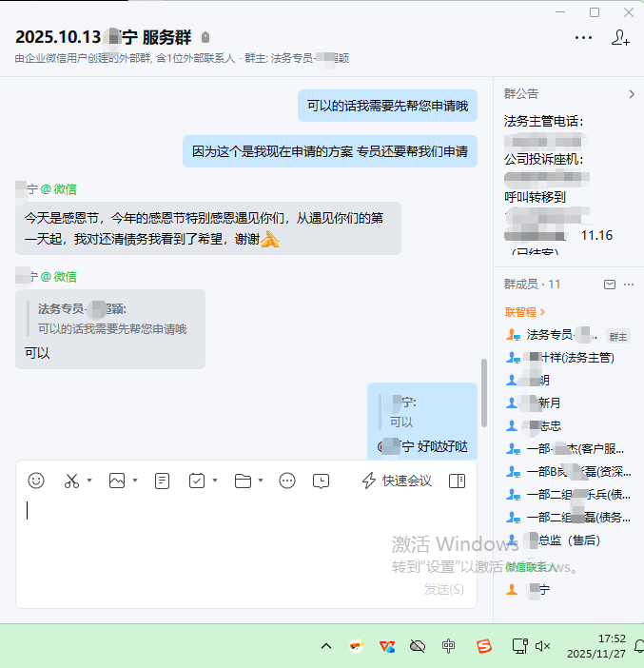The height and width of the screenshot is (668, 644).
Task: Toggle the muted volume icon in the taskbar
Action: (x=543, y=646)
